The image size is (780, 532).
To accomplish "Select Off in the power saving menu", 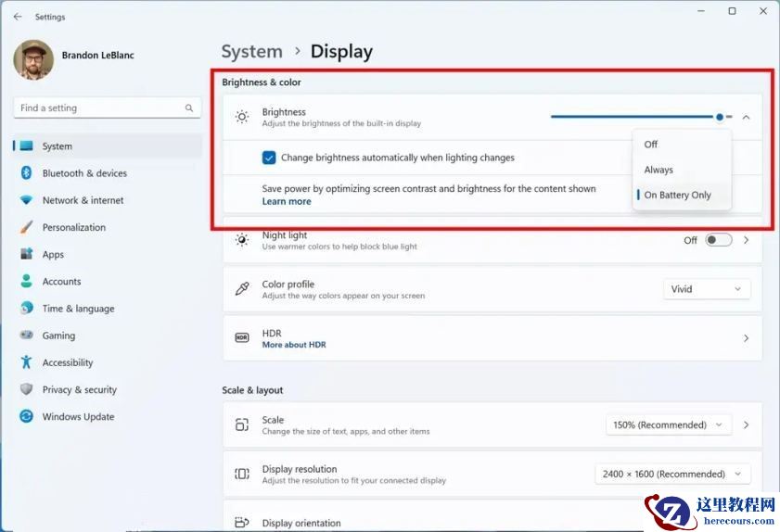I will 682,145.
